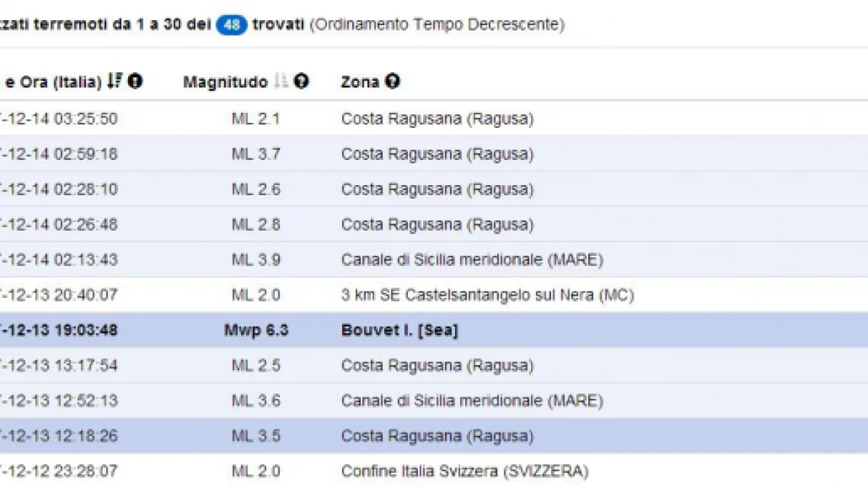This screenshot has width=868, height=488.
Task: Click help icon beside Zona header
Action: click(x=392, y=82)
